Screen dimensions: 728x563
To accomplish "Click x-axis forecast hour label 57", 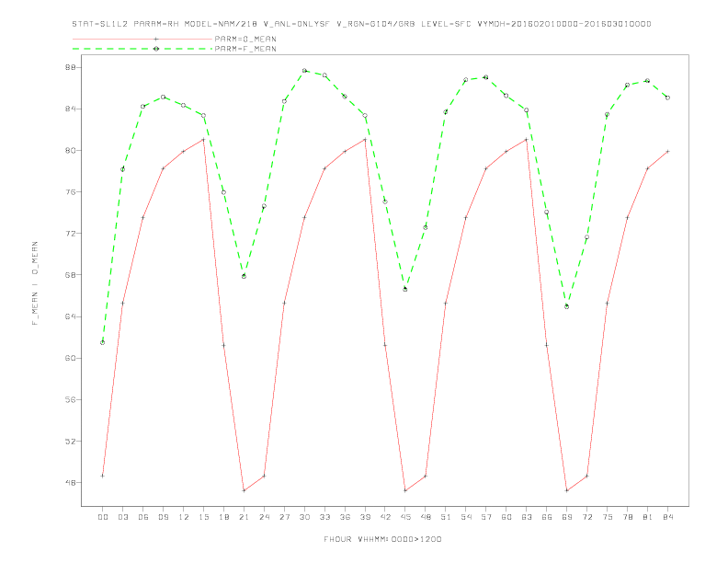I will click(x=486, y=517).
